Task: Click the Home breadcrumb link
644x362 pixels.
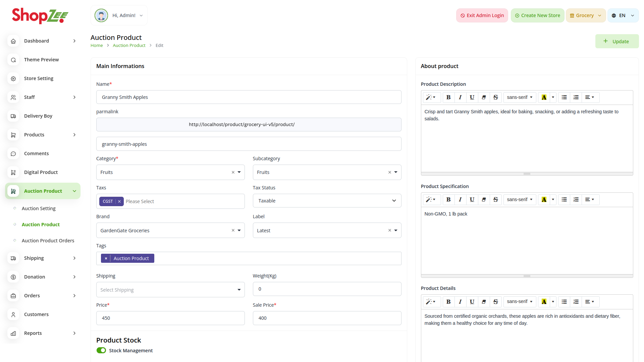Action: click(97, 46)
